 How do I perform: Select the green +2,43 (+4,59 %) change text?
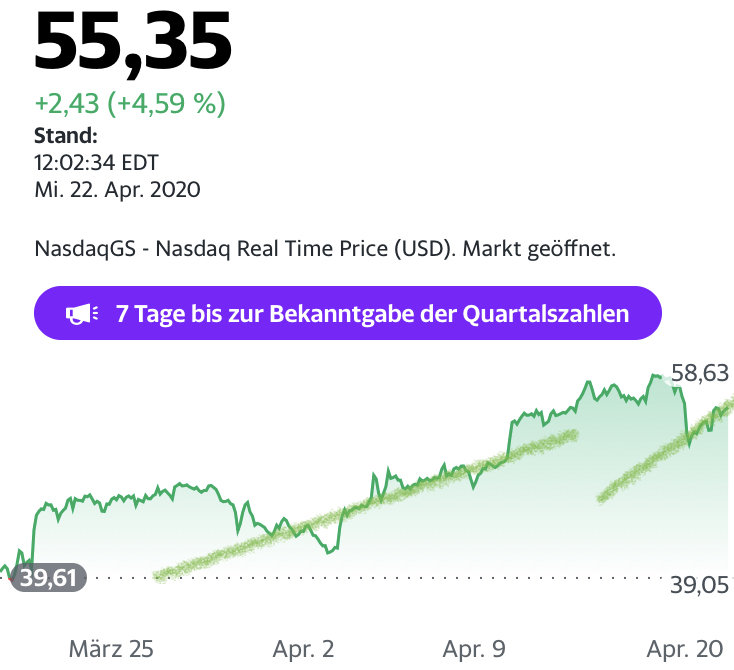(x=130, y=103)
